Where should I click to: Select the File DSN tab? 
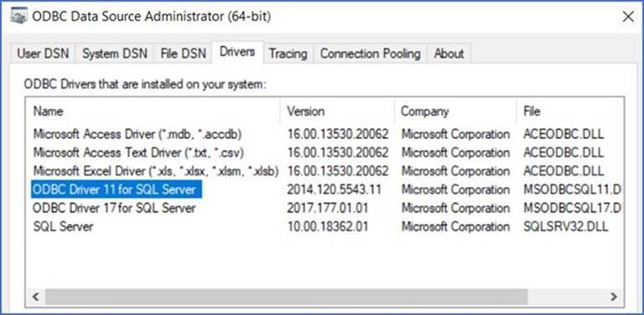[183, 54]
